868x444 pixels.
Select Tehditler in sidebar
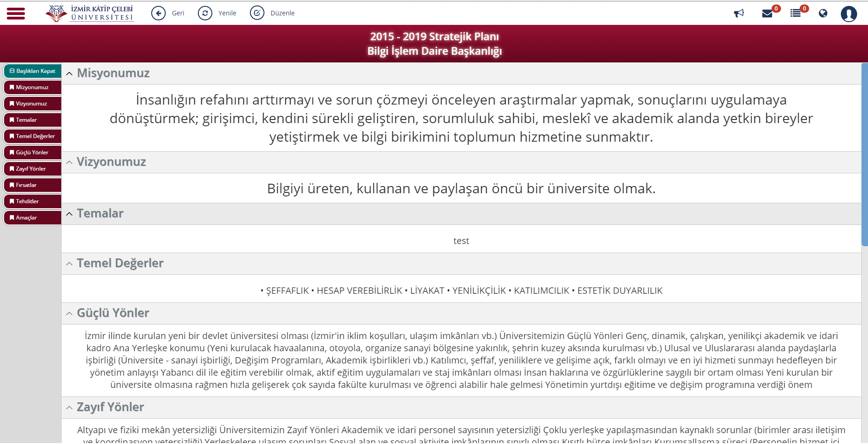[x=33, y=201]
